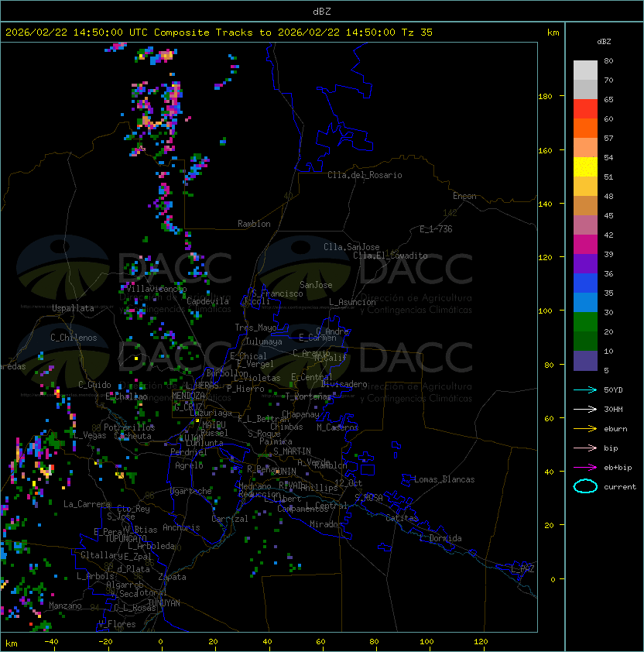Pick the red 60-65 dBZ color band

[x=585, y=109]
